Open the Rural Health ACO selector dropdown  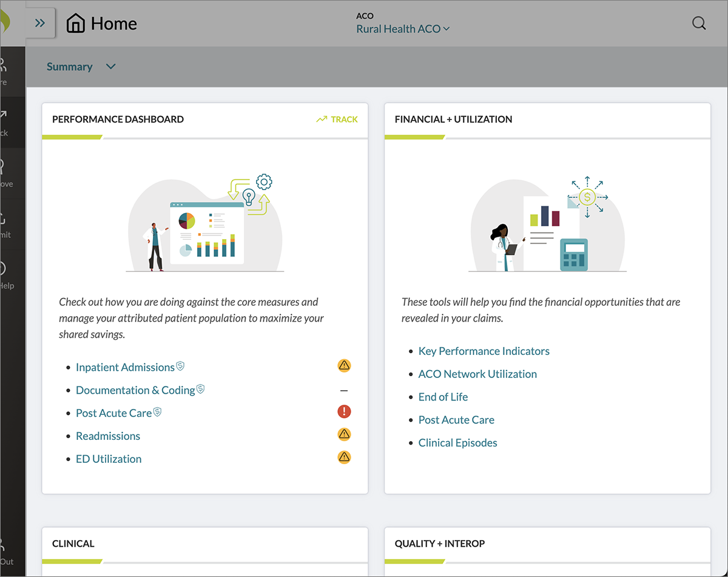tap(403, 29)
